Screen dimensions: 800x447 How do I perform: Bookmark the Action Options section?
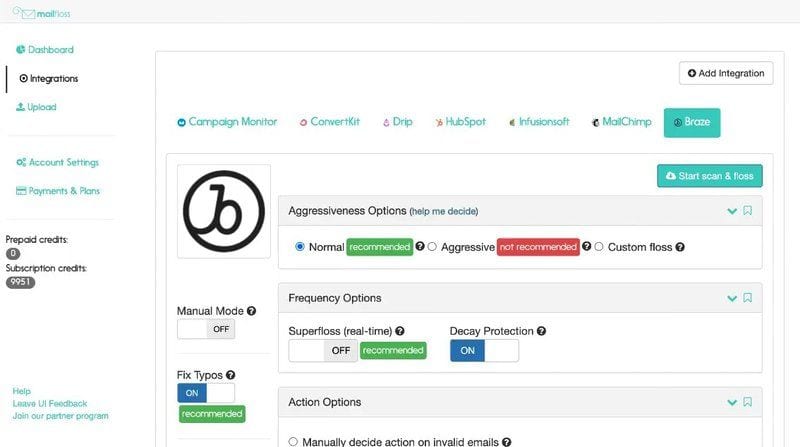click(x=747, y=402)
